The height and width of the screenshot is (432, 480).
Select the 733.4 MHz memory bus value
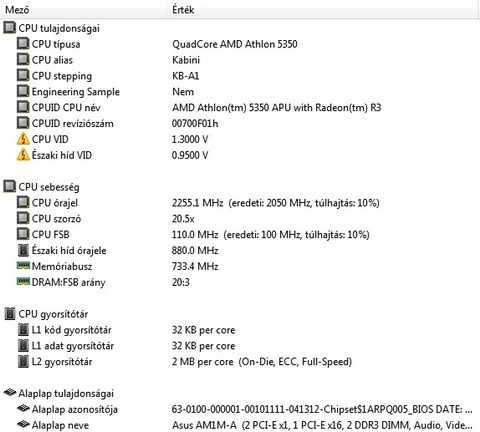195,267
